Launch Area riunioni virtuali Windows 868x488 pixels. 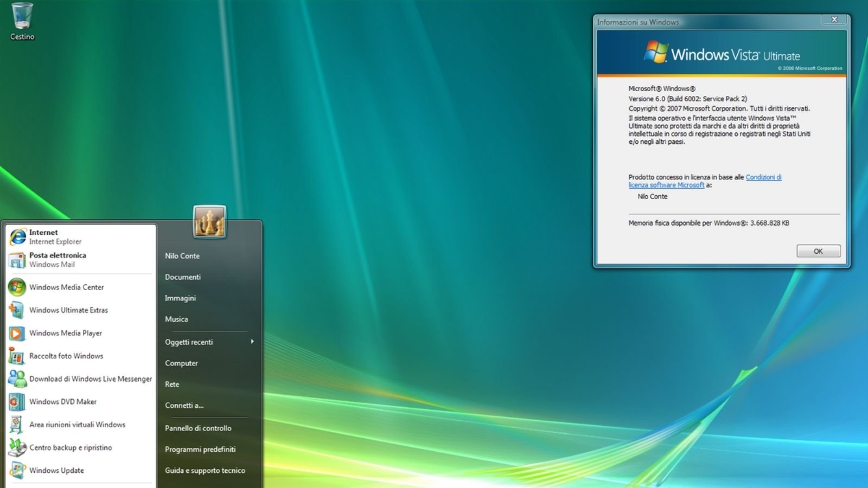pyautogui.click(x=81, y=425)
